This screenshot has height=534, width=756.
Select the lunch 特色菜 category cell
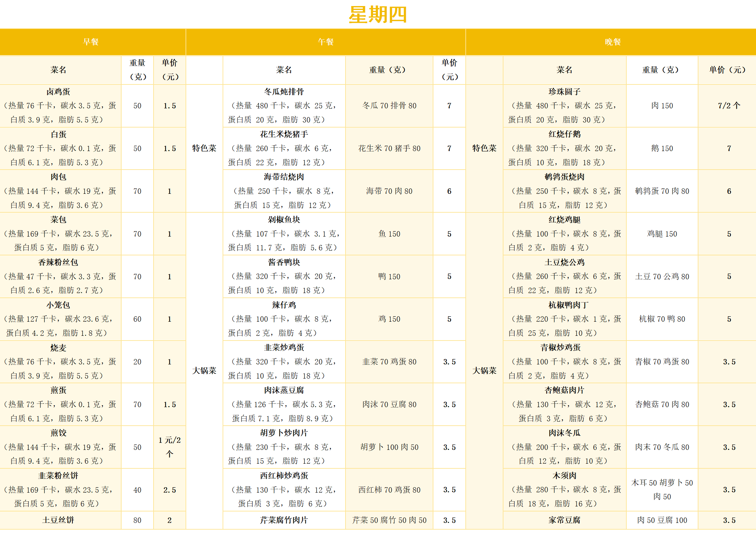pos(204,148)
